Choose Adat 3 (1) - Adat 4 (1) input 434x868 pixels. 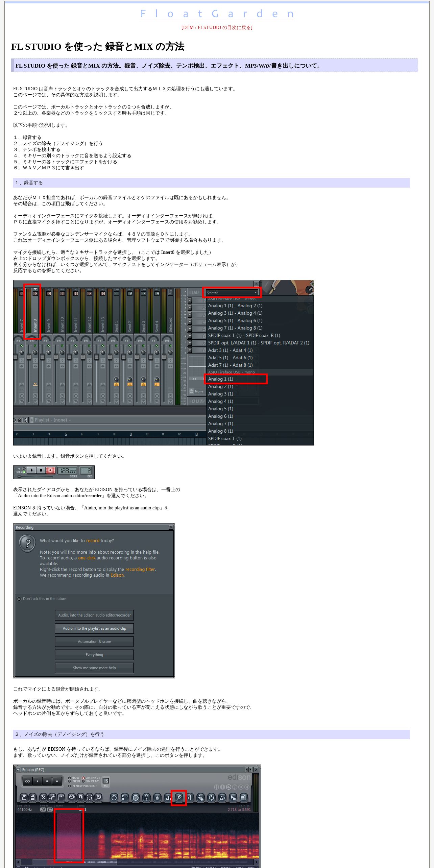[230, 350]
